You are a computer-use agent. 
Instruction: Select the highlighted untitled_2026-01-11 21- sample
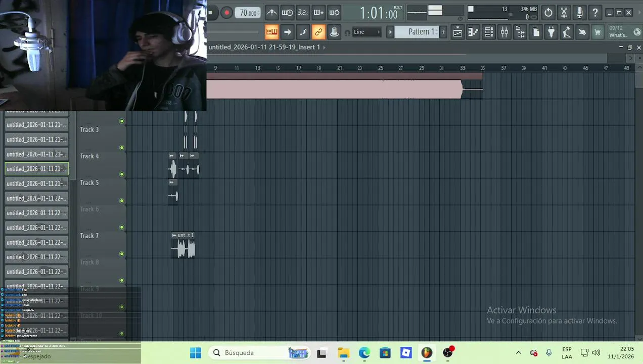(36, 169)
